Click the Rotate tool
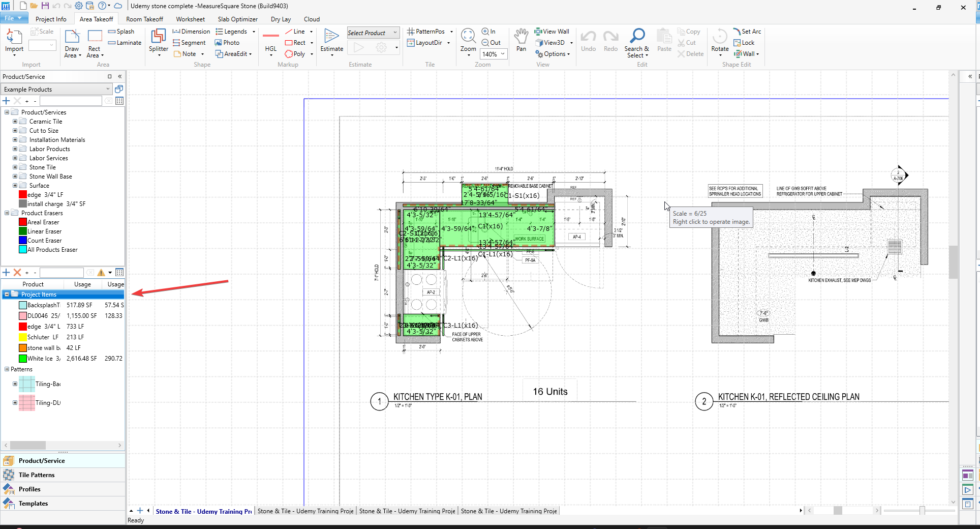Viewport: 980px width, 529px height. (x=720, y=42)
